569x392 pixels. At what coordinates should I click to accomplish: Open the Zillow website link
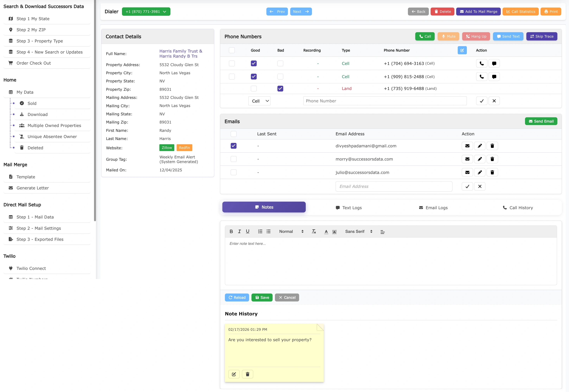[167, 148]
